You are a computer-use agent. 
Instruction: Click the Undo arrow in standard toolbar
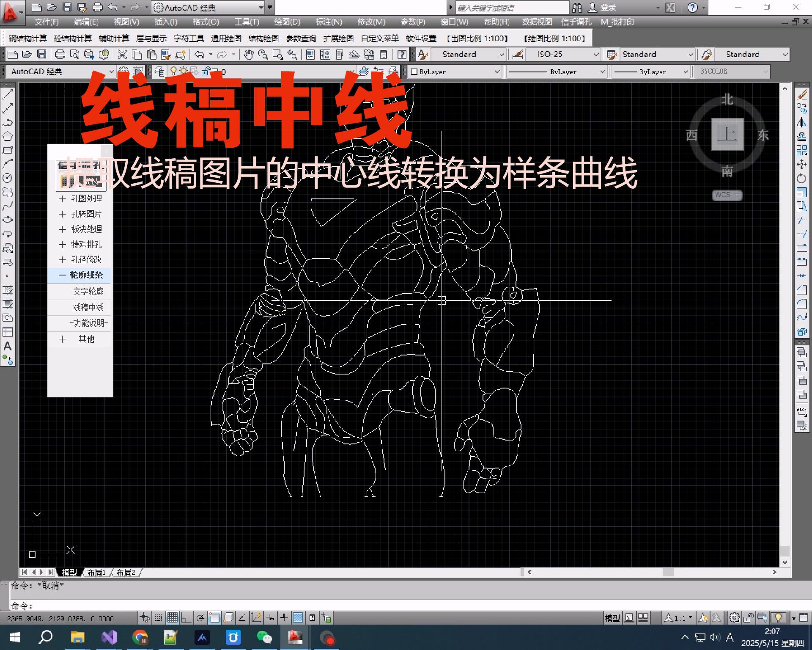(200, 54)
